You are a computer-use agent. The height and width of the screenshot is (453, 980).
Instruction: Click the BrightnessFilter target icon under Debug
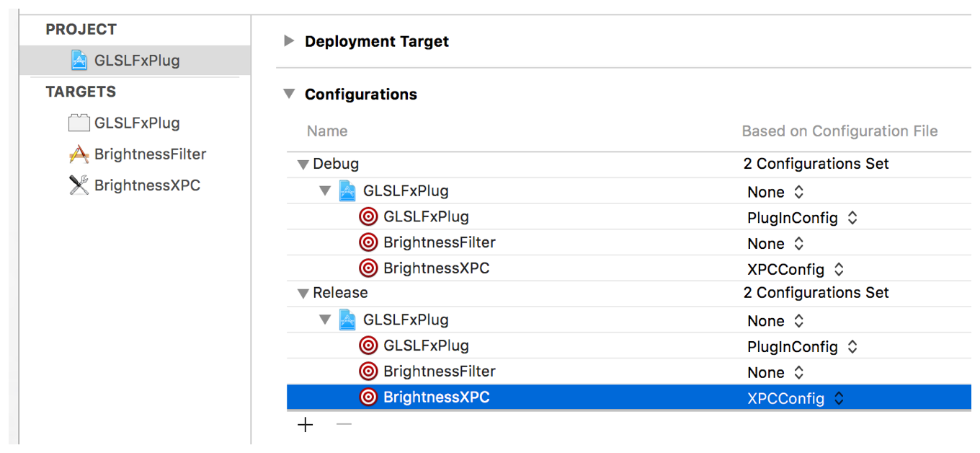point(368,243)
